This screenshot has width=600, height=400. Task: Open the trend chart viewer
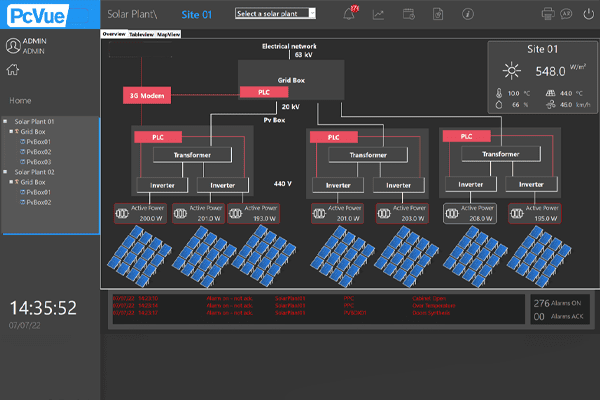(x=379, y=14)
